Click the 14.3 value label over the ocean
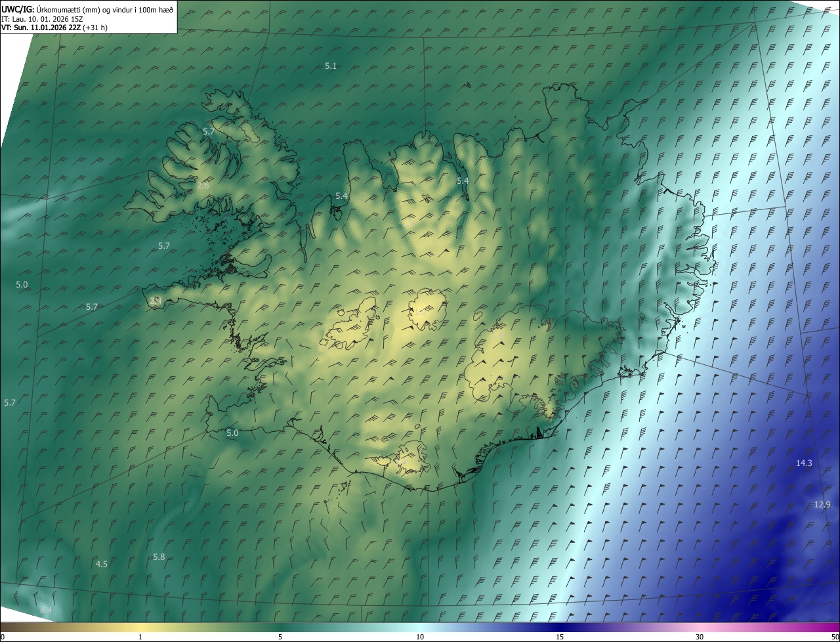This screenshot has height=642, width=840. tap(804, 463)
